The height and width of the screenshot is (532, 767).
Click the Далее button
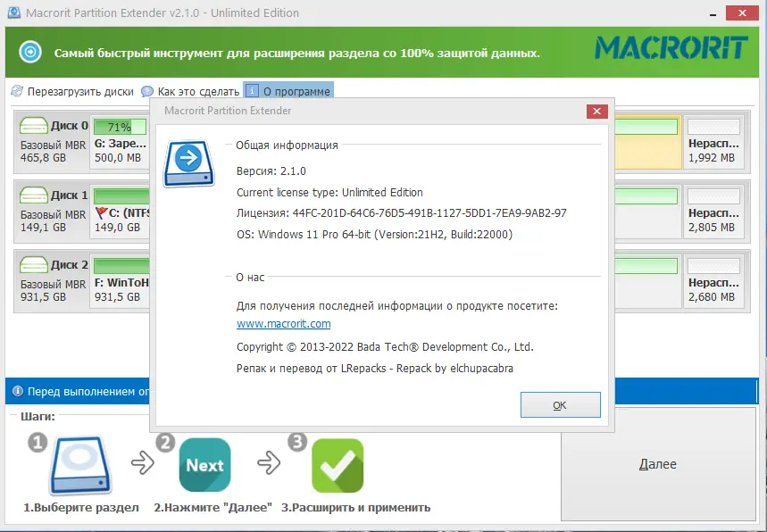pyautogui.click(x=659, y=464)
